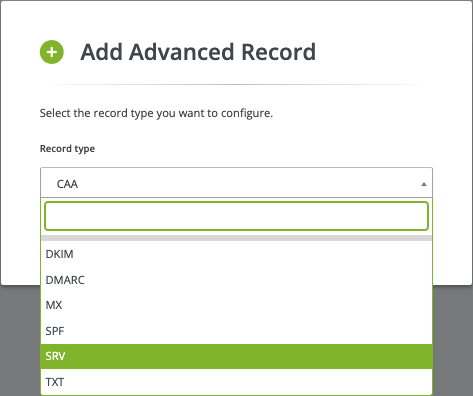473x396 pixels.
Task: Click the grey blank option above DKIM
Action: click(x=236, y=238)
